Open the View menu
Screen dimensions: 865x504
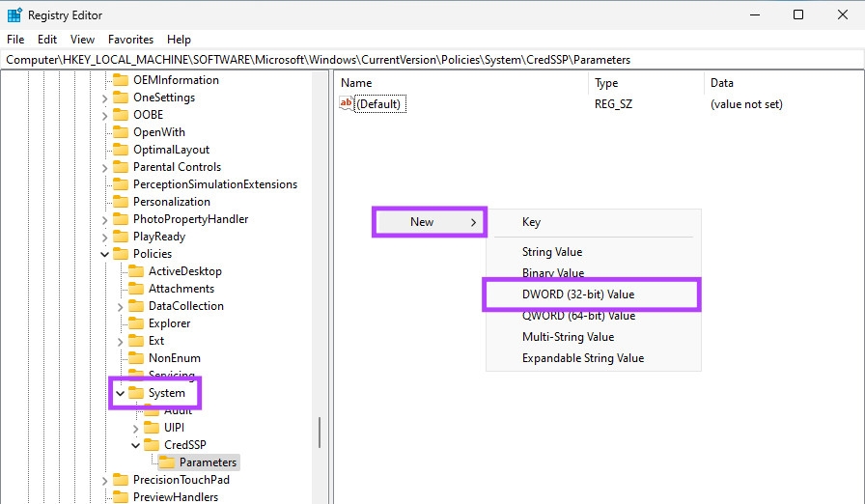82,40
